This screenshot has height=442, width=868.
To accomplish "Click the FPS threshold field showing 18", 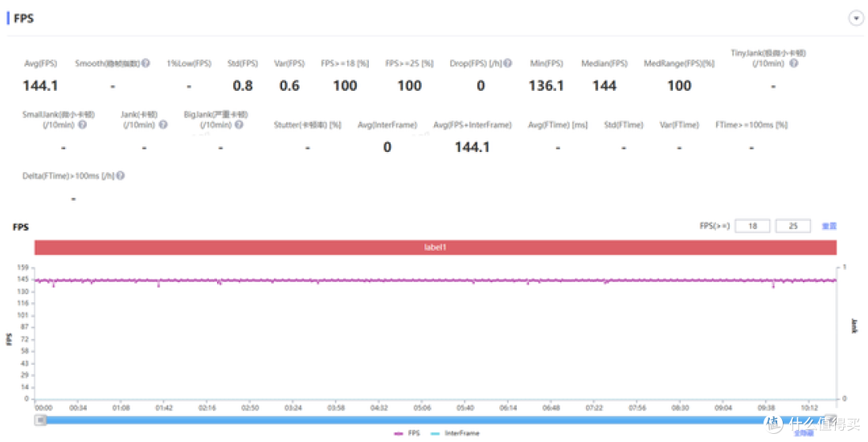I will (752, 226).
